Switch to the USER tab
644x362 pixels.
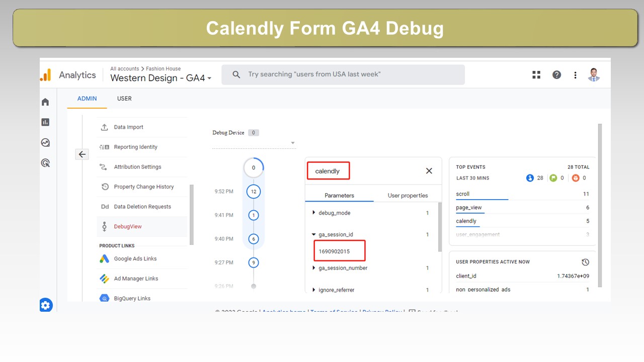124,99
